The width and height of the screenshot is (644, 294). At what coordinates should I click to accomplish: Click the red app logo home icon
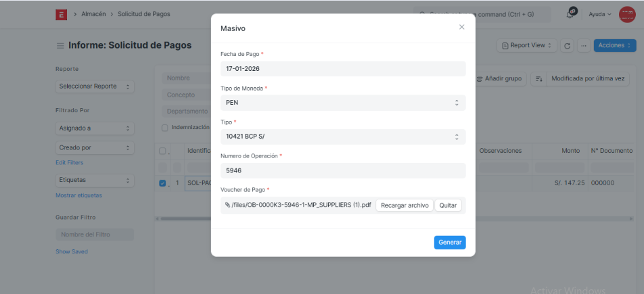pyautogui.click(x=61, y=14)
